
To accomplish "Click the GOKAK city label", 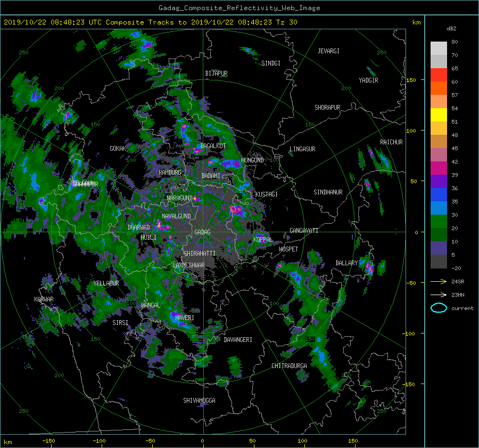I will coord(118,149).
